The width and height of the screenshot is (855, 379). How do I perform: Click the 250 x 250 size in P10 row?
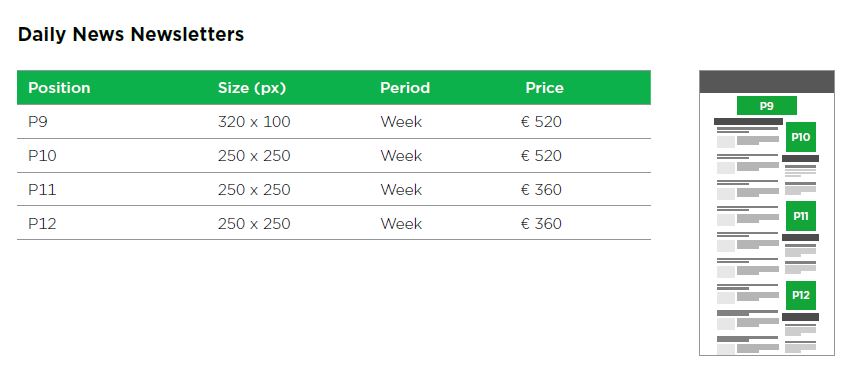(254, 155)
